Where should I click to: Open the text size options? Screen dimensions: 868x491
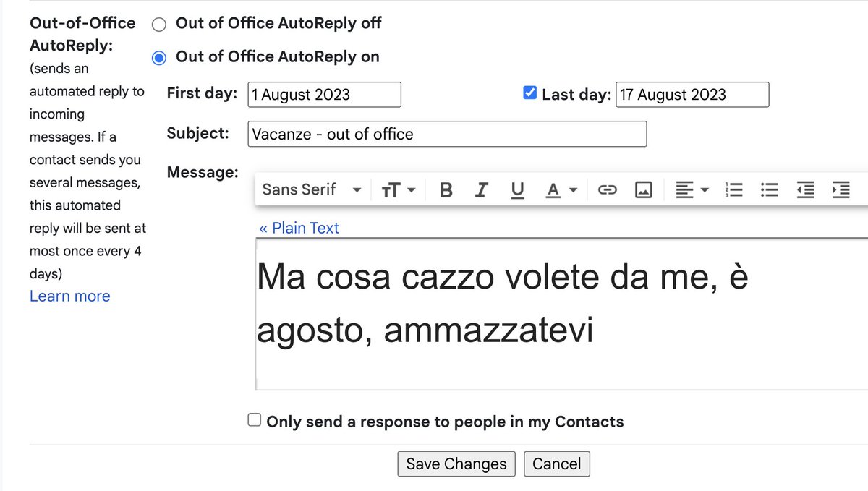tap(398, 190)
